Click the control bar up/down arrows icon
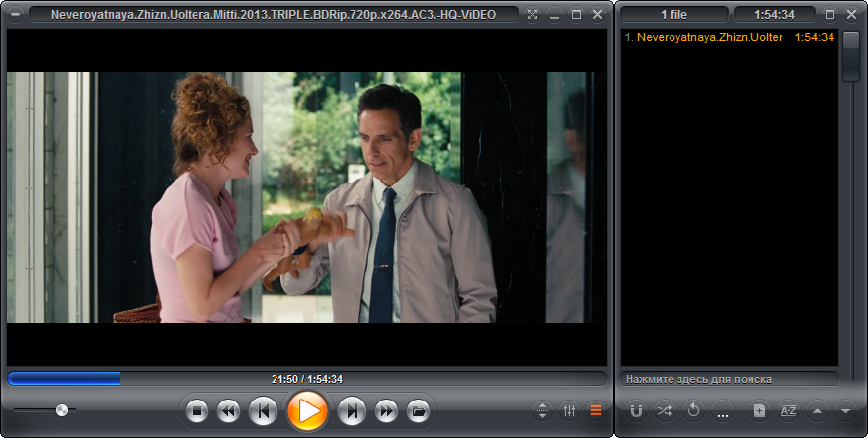The image size is (868, 438). (542, 411)
